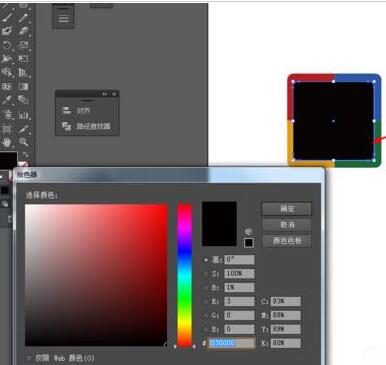Select the blue B radio button
The height and width of the screenshot is (365, 386).
tap(206, 329)
